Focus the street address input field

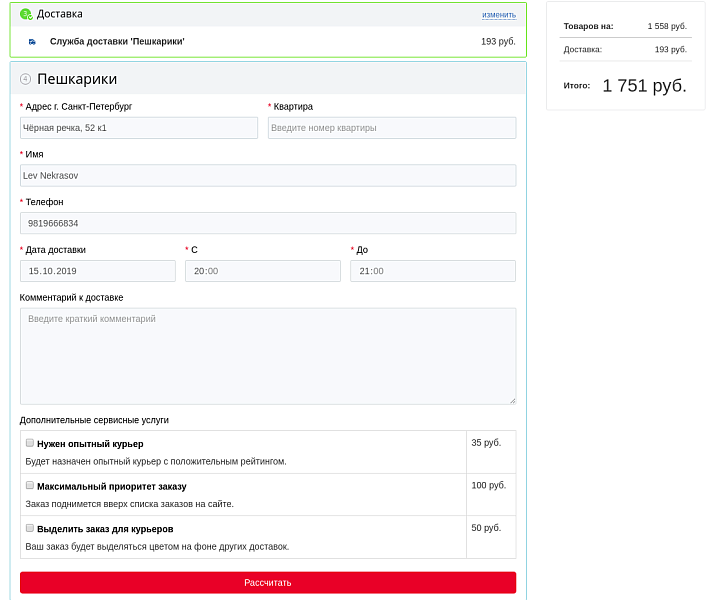[x=139, y=128]
